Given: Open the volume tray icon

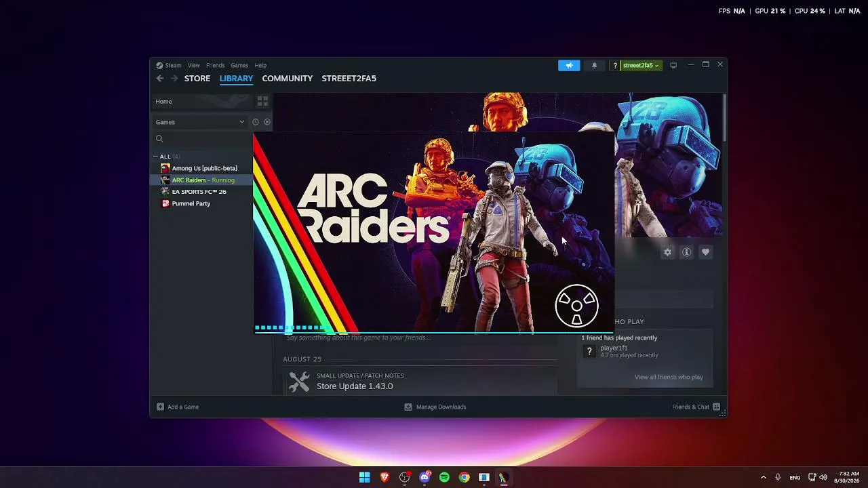Looking at the screenshot, I should coord(823,477).
